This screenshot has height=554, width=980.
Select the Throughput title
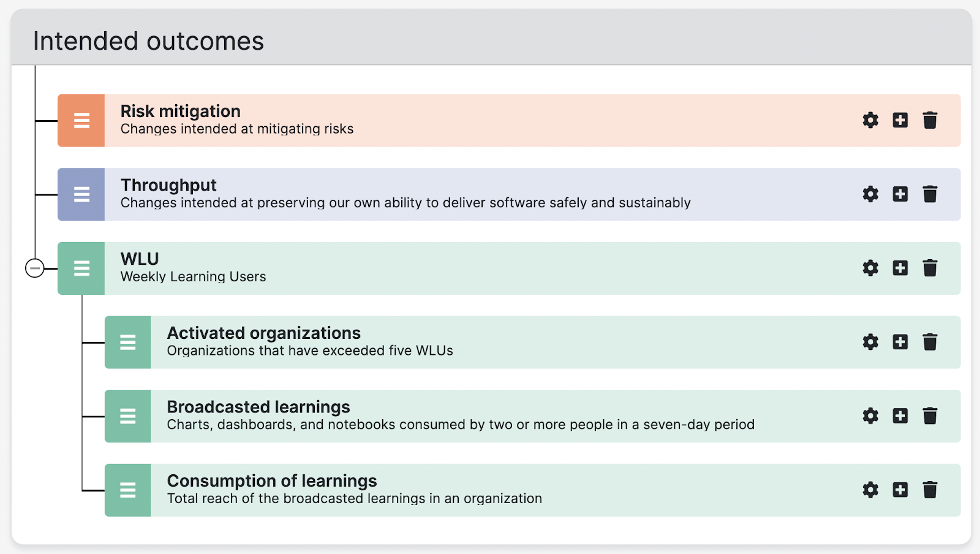pos(168,185)
